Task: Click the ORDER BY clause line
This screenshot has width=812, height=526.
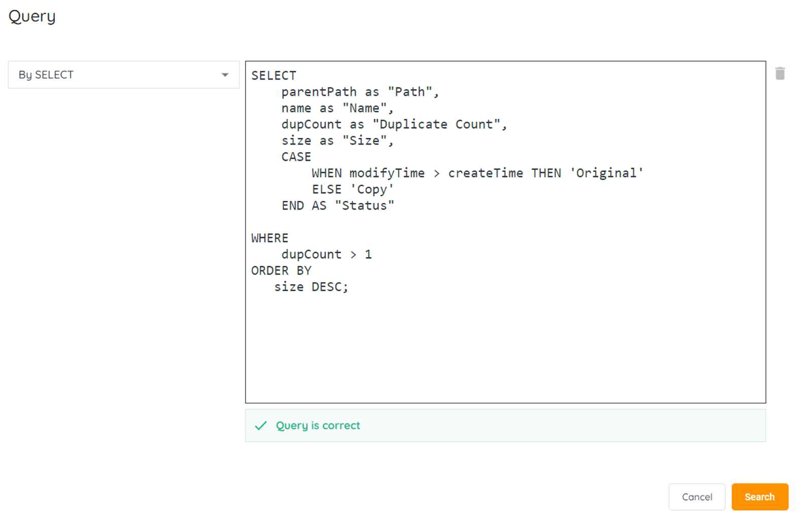Action: point(281,270)
